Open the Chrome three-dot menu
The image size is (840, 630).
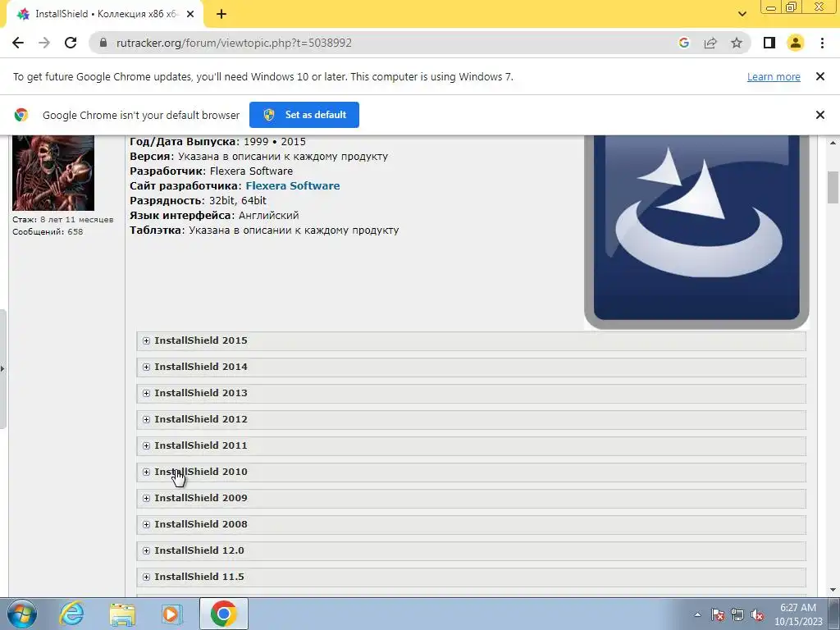click(822, 43)
